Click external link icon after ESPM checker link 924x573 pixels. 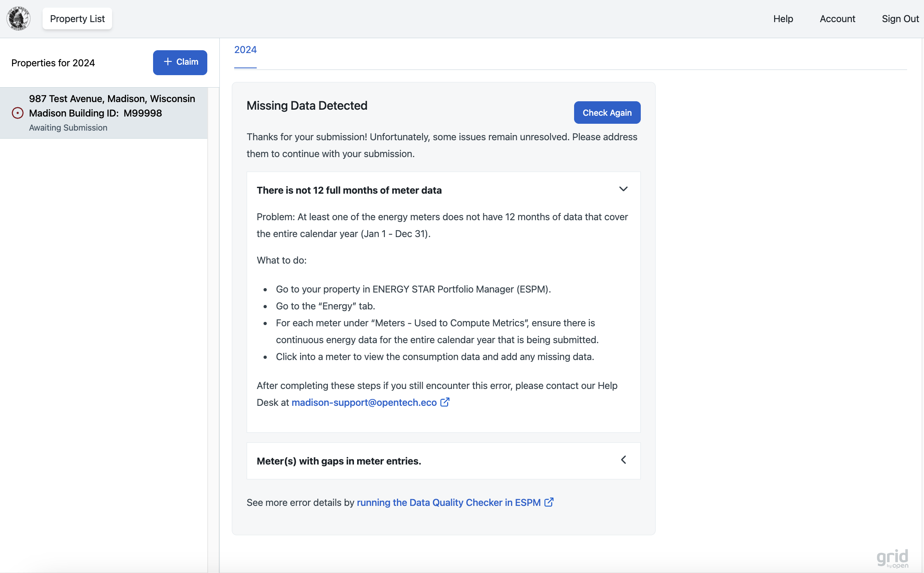549,502
